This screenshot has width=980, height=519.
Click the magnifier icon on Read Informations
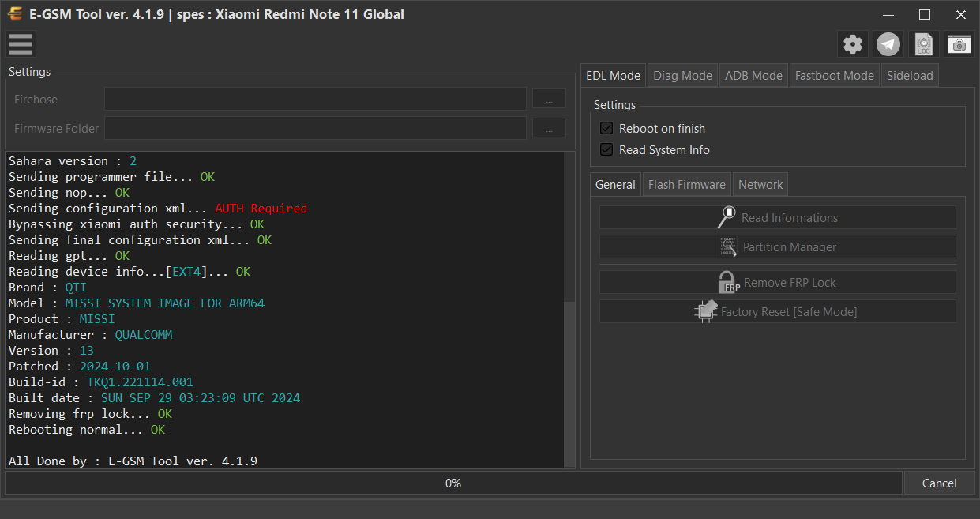727,217
